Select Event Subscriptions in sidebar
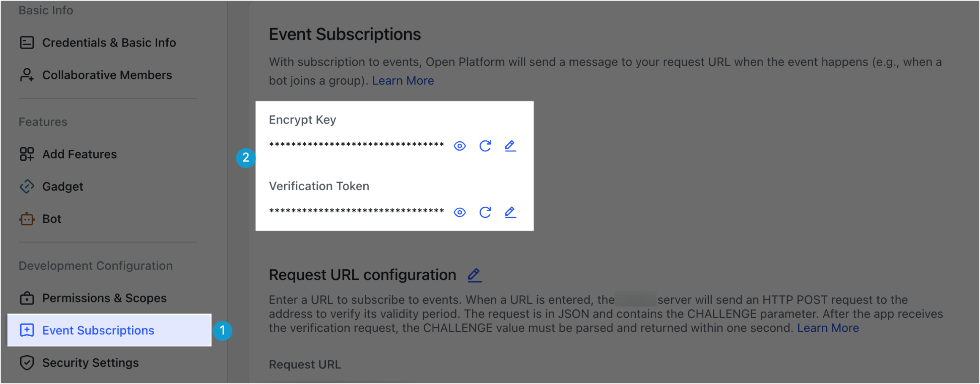This screenshot has height=384, width=980. [x=109, y=330]
